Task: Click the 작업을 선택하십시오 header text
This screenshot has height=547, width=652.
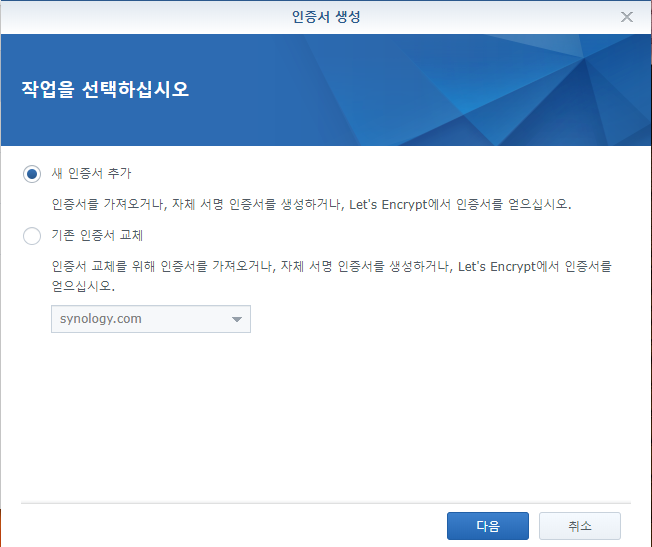Action: [x=105, y=90]
